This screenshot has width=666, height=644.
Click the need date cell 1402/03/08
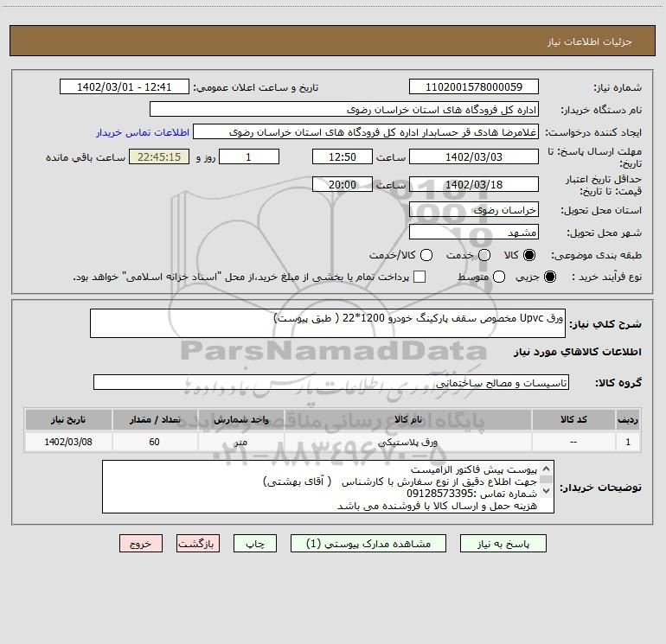click(68, 442)
